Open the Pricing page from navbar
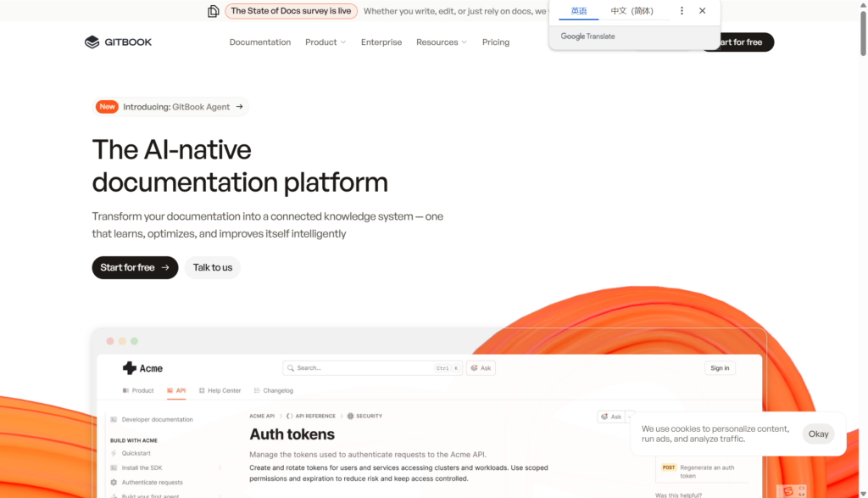Image resolution: width=868 pixels, height=498 pixels. coord(496,42)
